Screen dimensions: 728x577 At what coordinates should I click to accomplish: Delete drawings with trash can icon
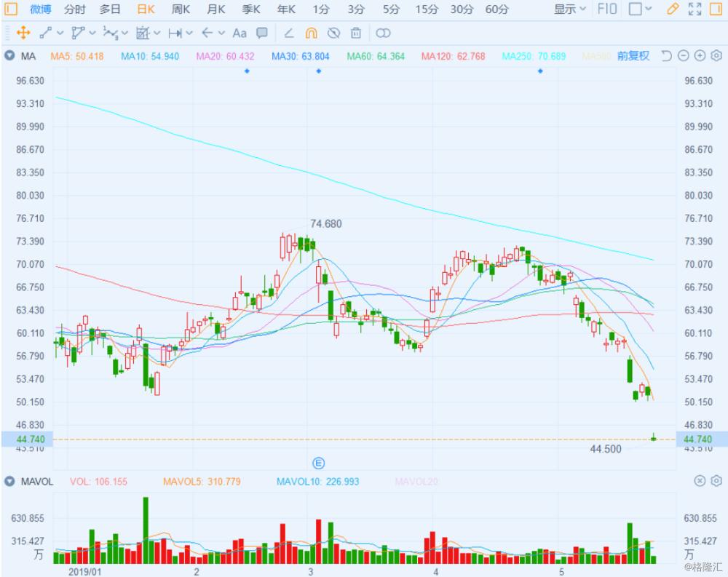[356, 33]
